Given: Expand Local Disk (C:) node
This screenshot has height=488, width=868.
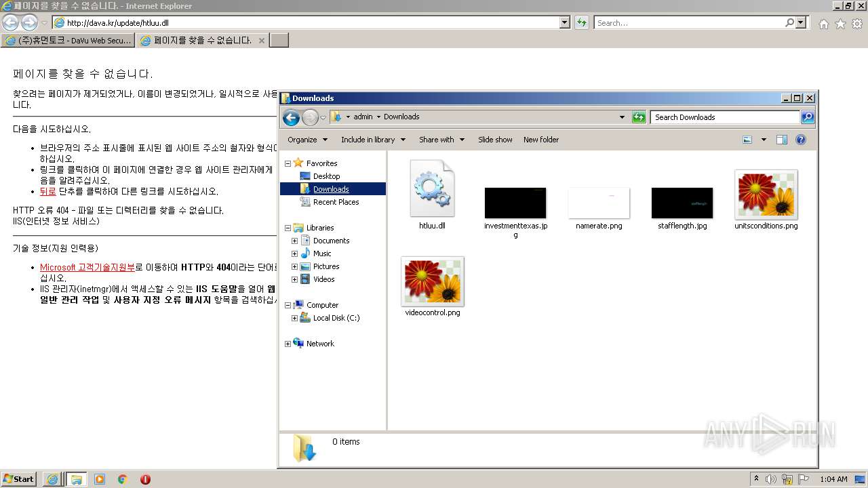Looking at the screenshot, I should pyautogui.click(x=294, y=318).
